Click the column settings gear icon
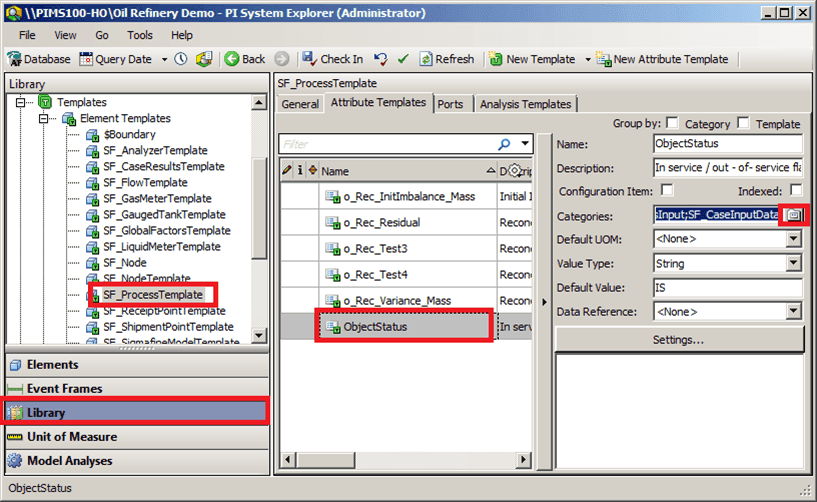Image resolution: width=817 pixels, height=502 pixels. point(515,170)
